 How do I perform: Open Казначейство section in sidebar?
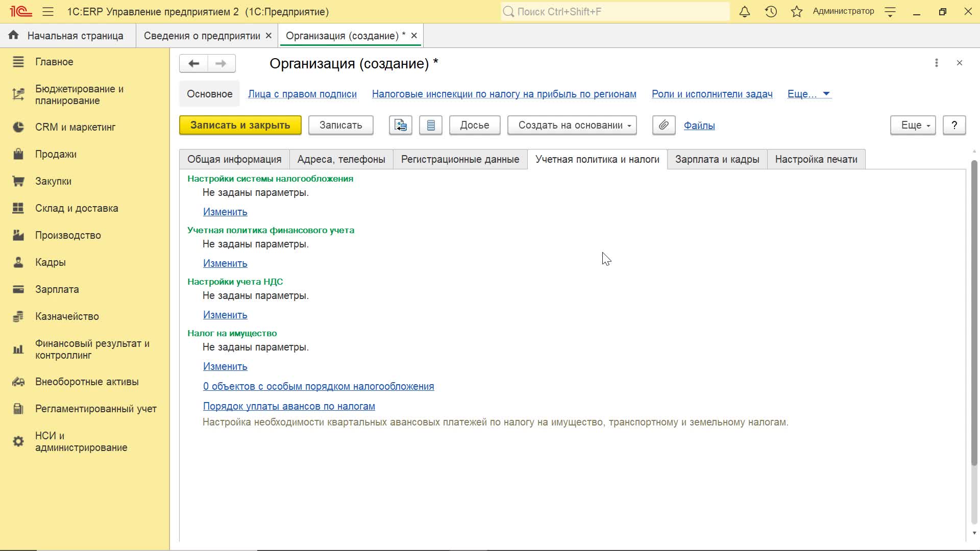84,316
